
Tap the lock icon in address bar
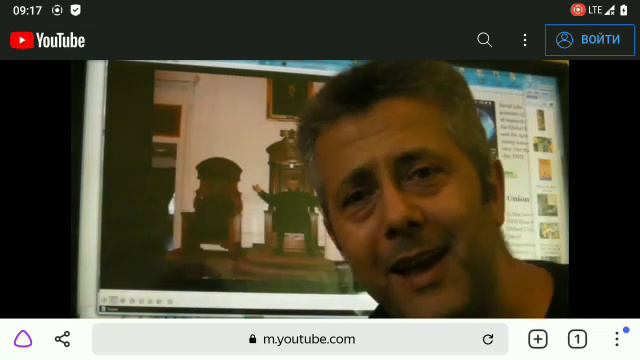(253, 339)
